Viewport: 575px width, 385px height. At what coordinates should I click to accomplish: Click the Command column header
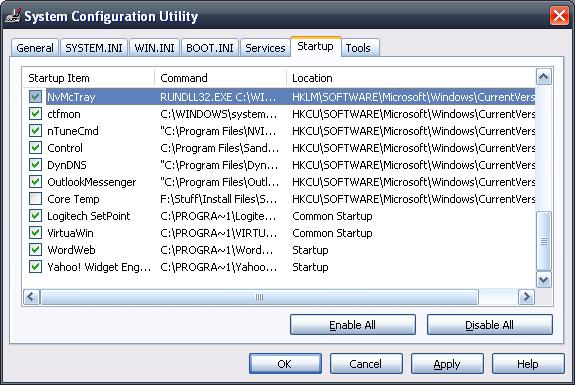220,78
